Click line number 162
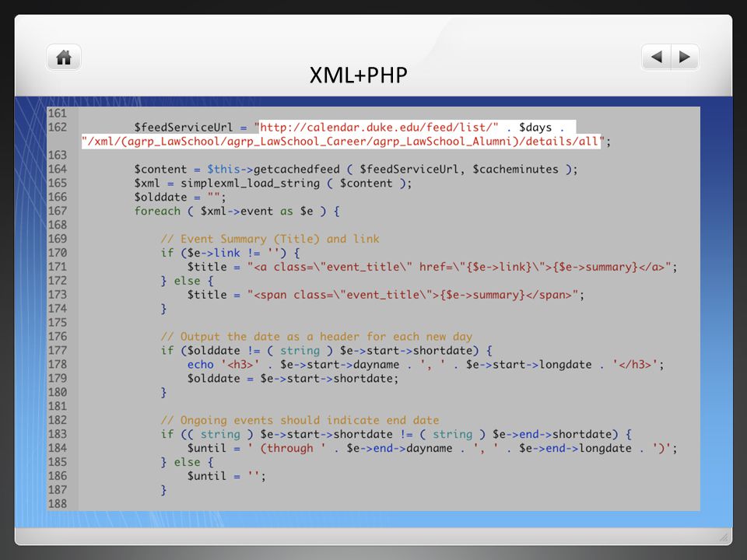This screenshot has height=560, width=747. [57, 127]
